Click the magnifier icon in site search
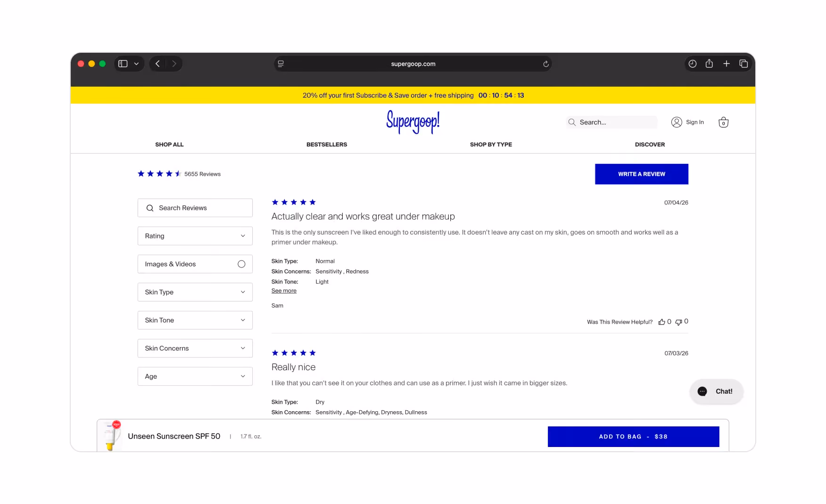The height and width of the screenshot is (504, 826). click(x=572, y=122)
